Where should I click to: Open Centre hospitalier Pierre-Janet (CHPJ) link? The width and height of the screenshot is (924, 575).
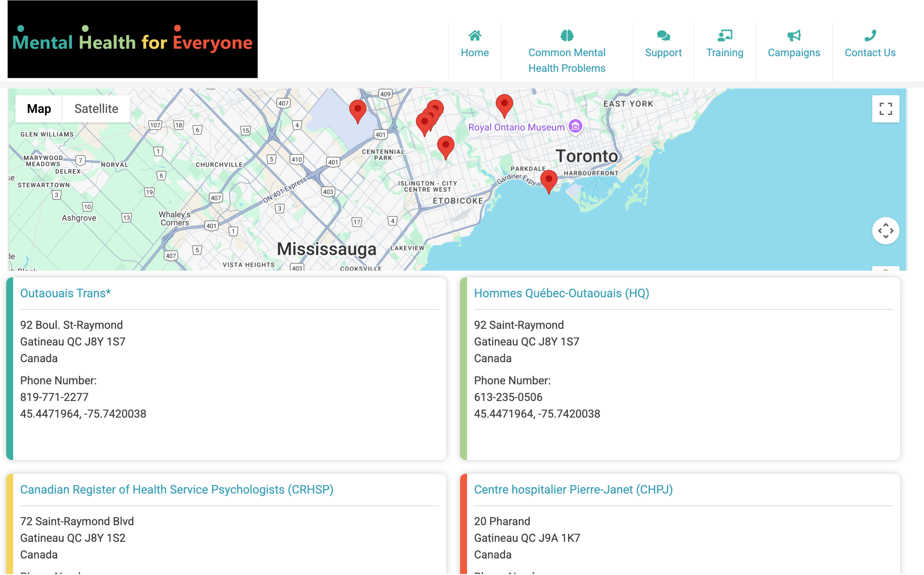pos(573,489)
